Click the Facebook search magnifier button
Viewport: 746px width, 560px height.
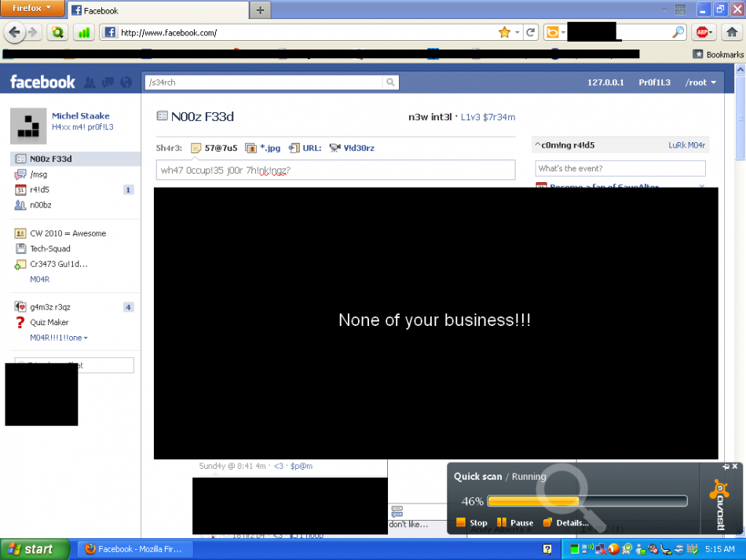pos(390,82)
